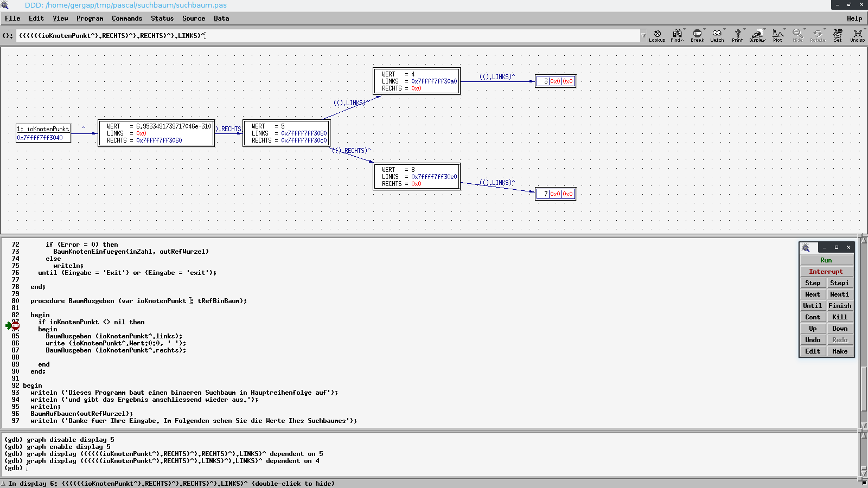Viewport: 868px width, 488px height.
Task: Click the Watch toolbar icon
Action: click(x=717, y=36)
